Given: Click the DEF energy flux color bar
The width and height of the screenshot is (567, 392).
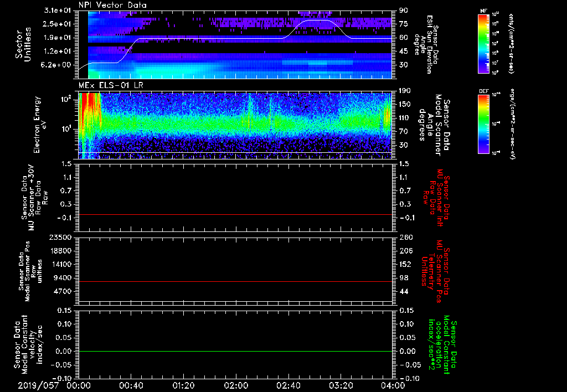Looking at the screenshot, I should click(483, 124).
